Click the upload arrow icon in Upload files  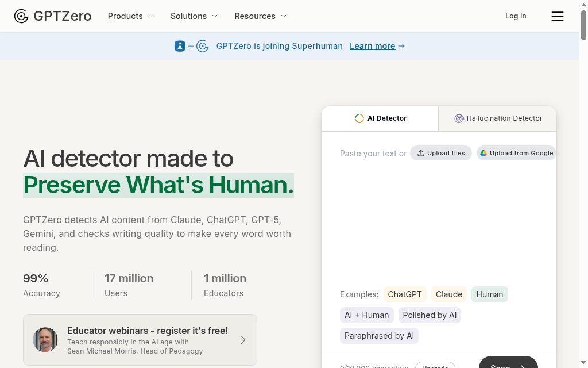(421, 153)
